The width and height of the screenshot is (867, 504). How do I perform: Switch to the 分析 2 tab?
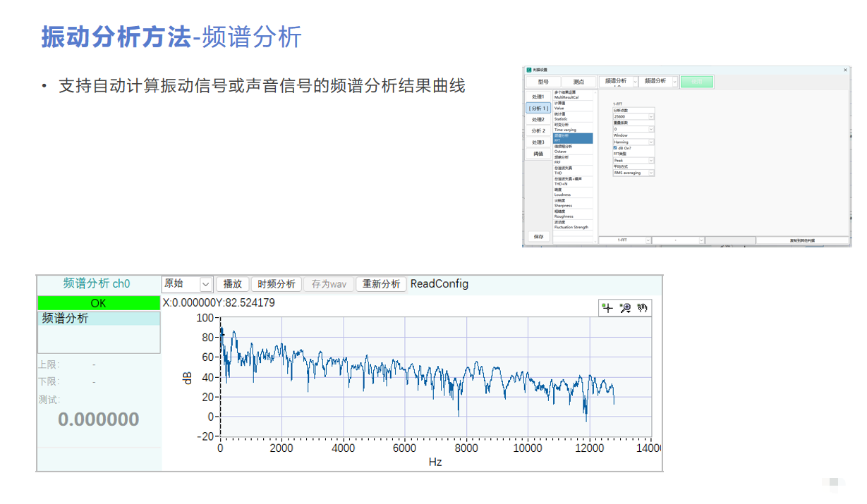pos(538,131)
